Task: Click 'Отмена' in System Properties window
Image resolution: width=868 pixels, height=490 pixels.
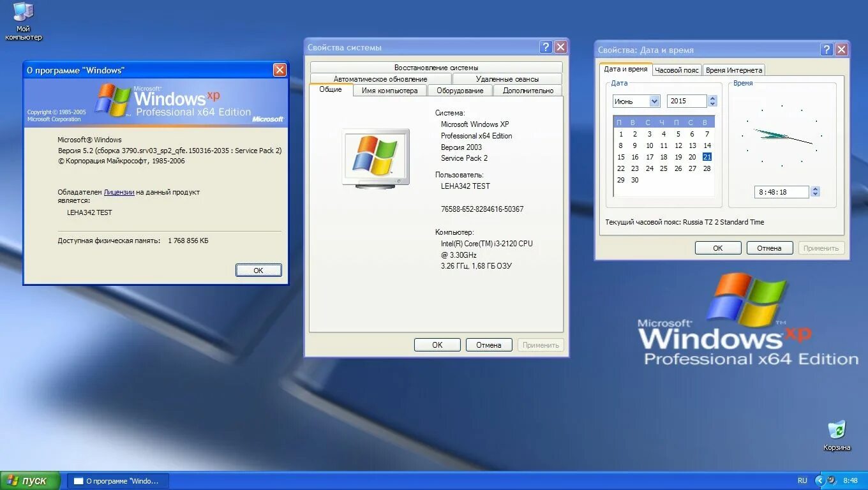Action: (x=489, y=345)
